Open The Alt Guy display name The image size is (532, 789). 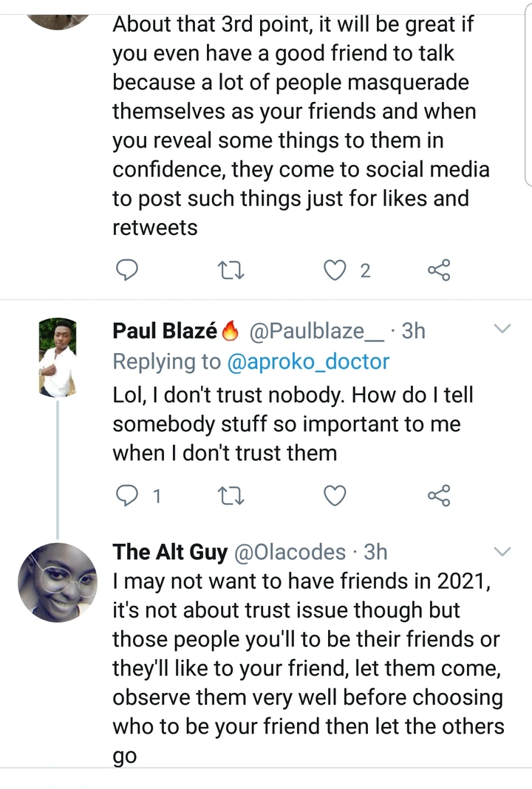pyautogui.click(x=169, y=552)
